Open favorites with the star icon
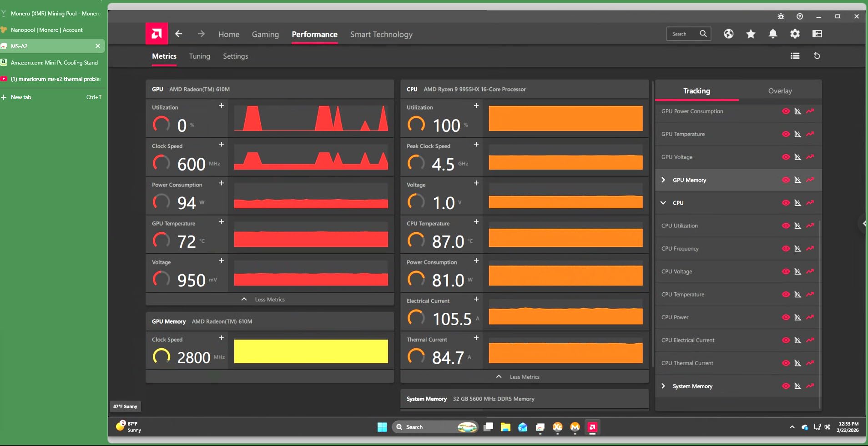Viewport: 868px width, 446px height. (751, 34)
